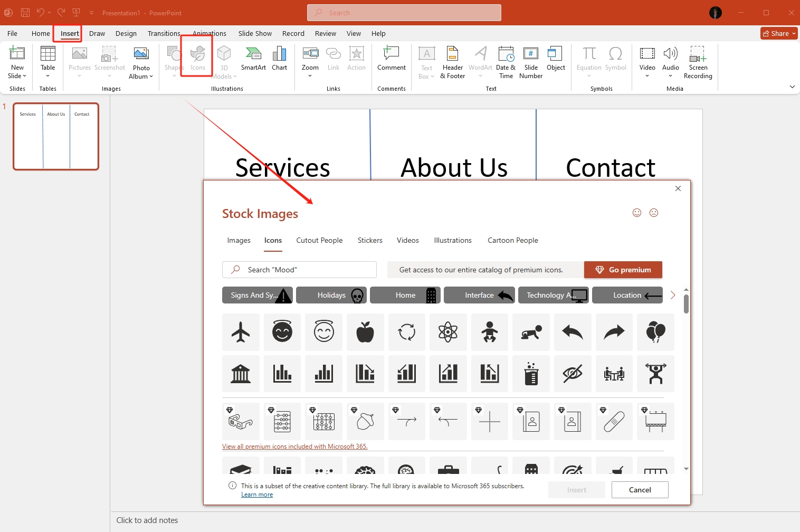Click the Go premium button

pyautogui.click(x=623, y=270)
